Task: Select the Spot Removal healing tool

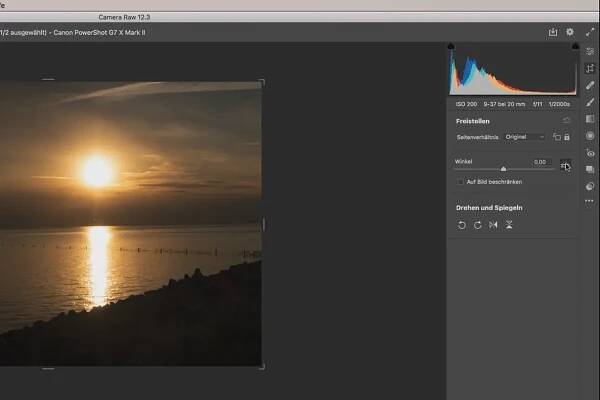Action: (x=590, y=85)
